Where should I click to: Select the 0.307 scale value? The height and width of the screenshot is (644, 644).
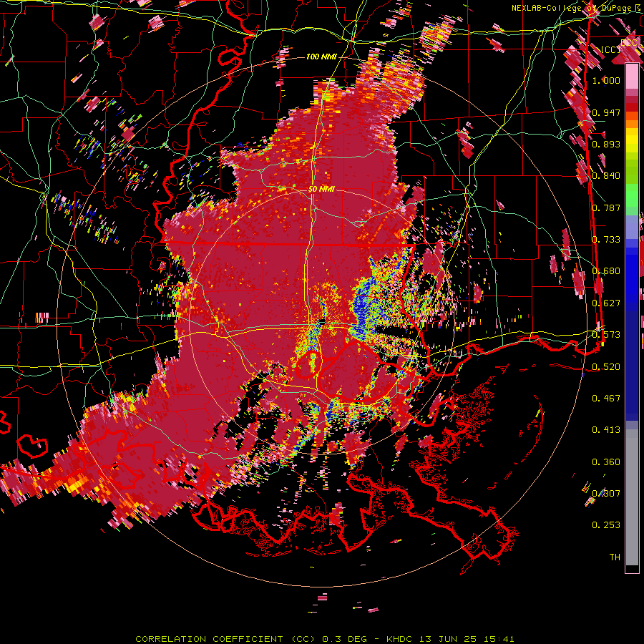click(x=606, y=494)
